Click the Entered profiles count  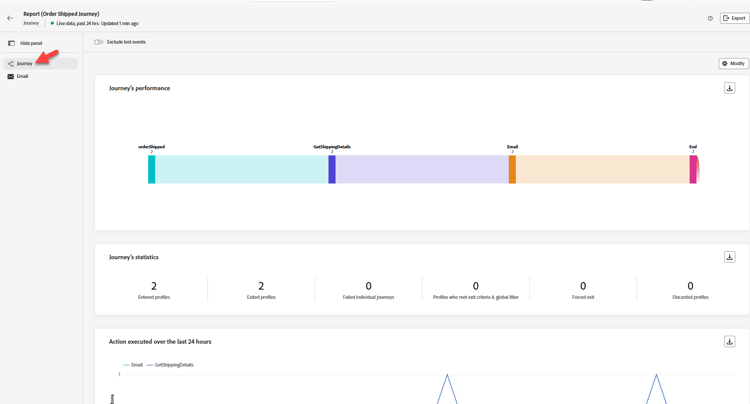click(154, 286)
